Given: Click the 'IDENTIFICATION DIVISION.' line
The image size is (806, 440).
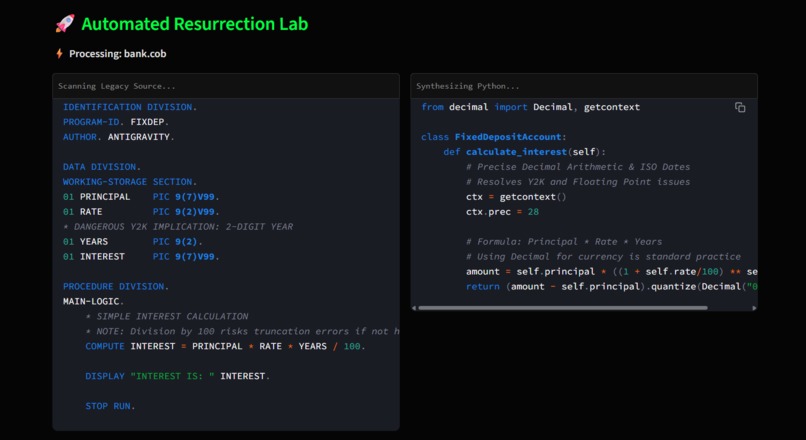Looking at the screenshot, I should pos(130,107).
